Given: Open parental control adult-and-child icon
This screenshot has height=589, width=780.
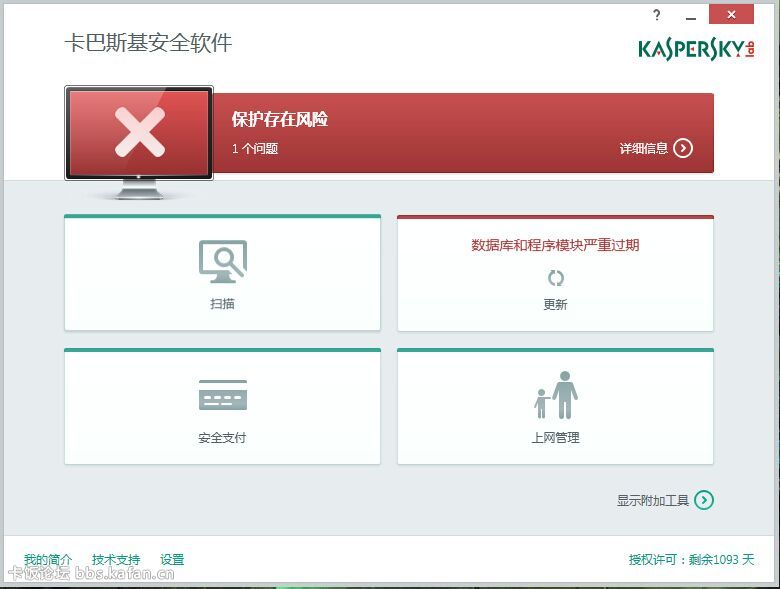Looking at the screenshot, I should pos(556,395).
